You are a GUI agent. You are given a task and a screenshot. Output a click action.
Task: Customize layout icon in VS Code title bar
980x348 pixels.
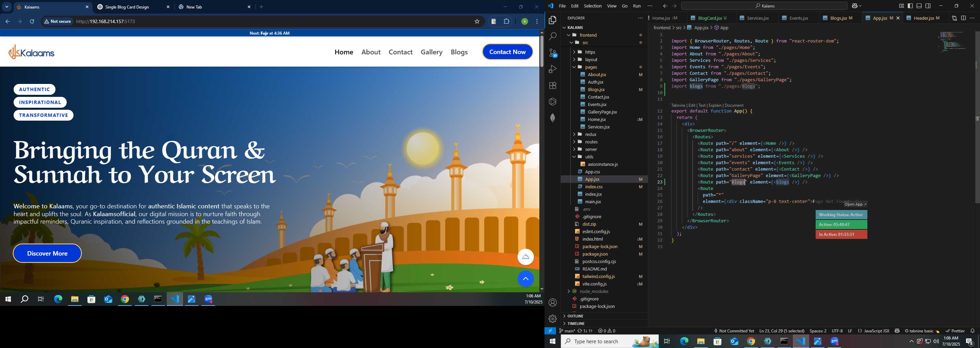click(901, 6)
